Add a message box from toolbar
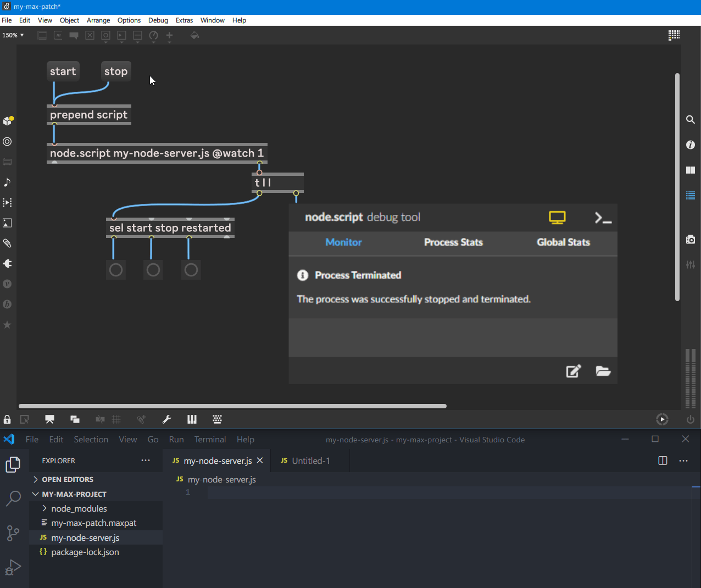 pyautogui.click(x=58, y=35)
